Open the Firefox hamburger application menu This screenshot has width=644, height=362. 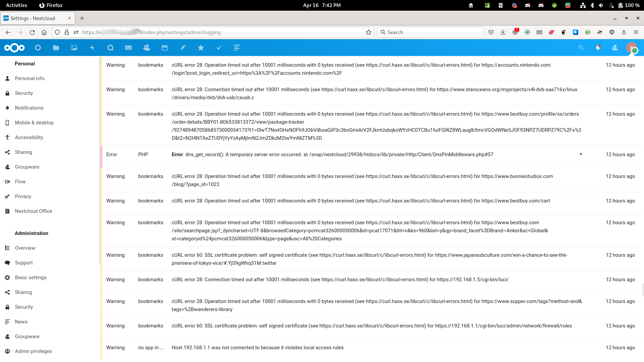click(x=636, y=33)
